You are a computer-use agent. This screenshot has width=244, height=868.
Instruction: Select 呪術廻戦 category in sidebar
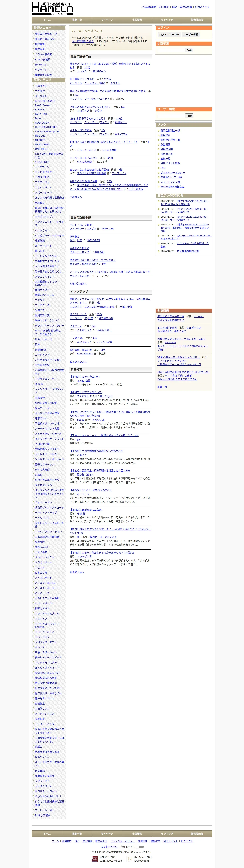coord(40,398)
